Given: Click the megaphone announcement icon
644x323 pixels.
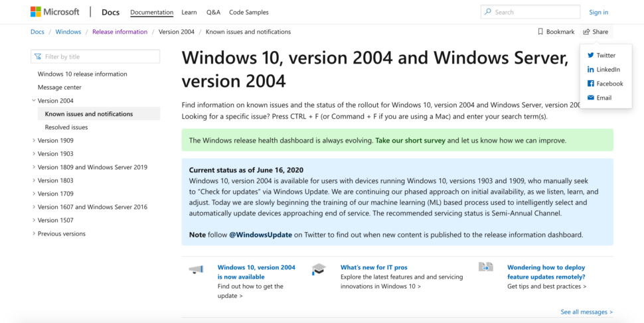Looking at the screenshot, I should pyautogui.click(x=196, y=270).
